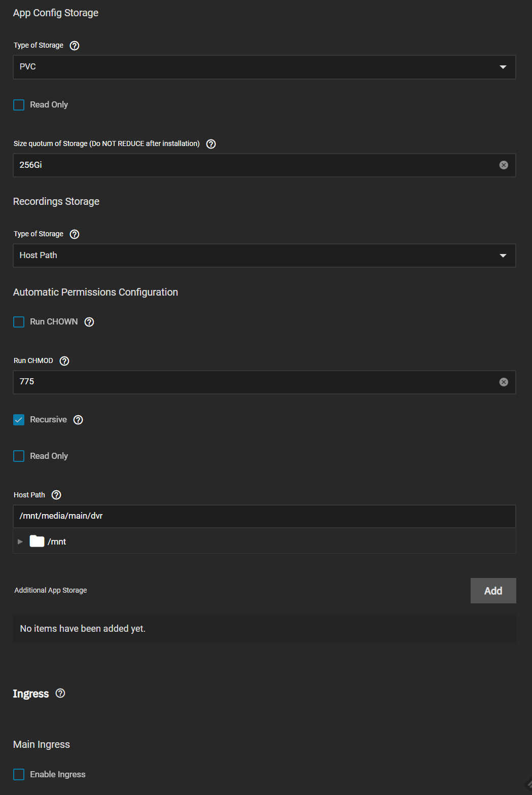Open the PVC storage type dropdown
The width and height of the screenshot is (532, 795).
coord(264,67)
